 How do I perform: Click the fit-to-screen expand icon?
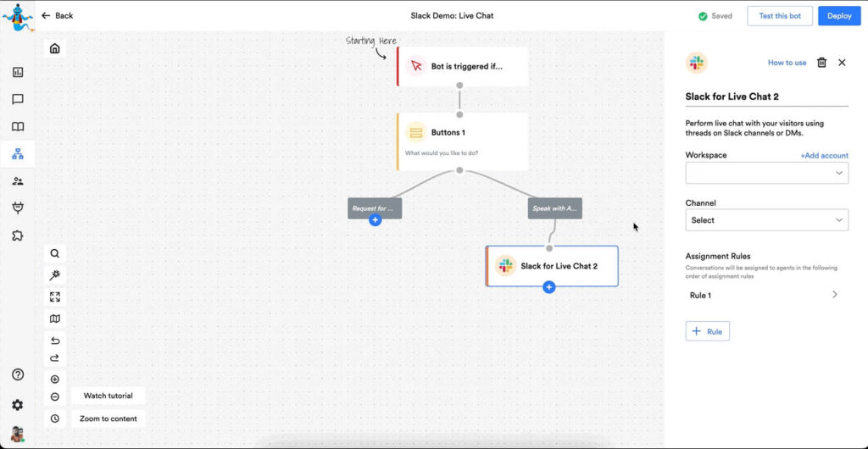click(55, 297)
